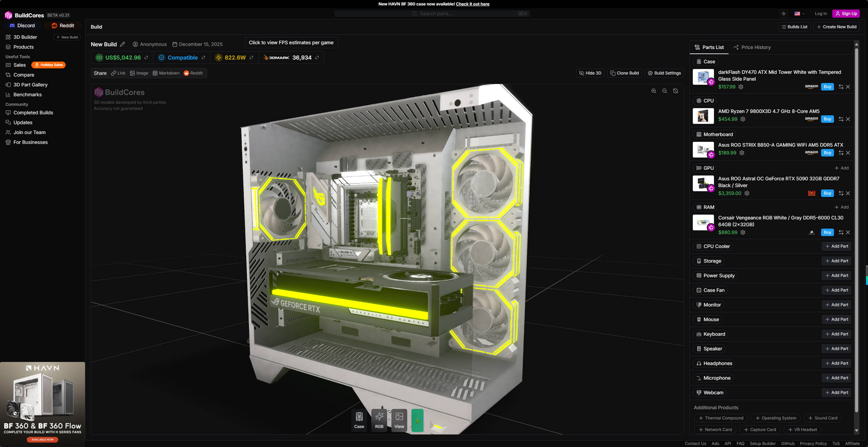Screen dimensions: 868x447
Task: Open 3D Part Gallery in the sidebar
Action: (x=30, y=85)
